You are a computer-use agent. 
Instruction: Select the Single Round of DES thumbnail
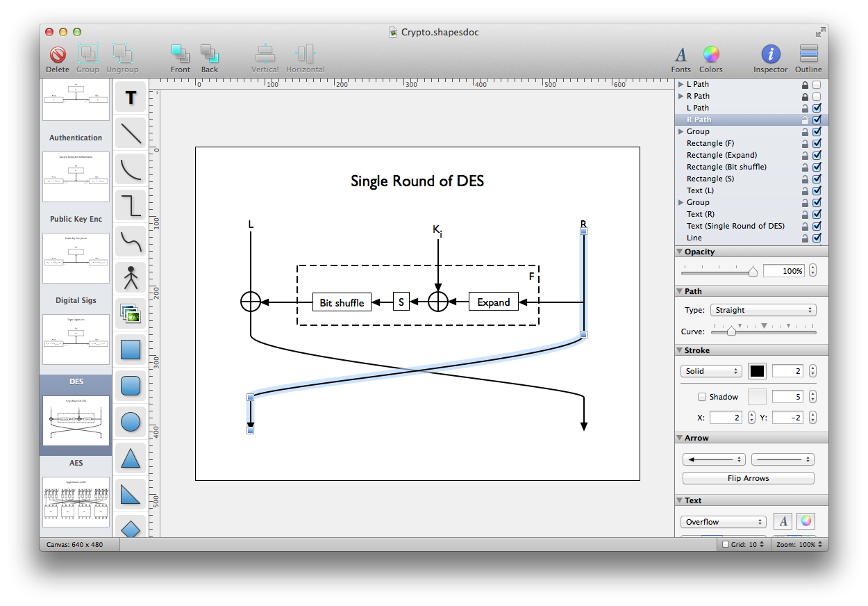pyautogui.click(x=76, y=420)
